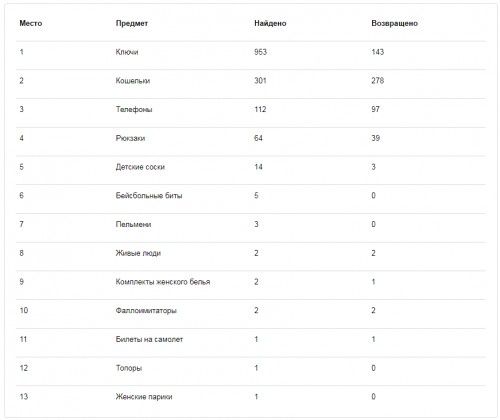500x420 pixels.
Task: Click the Рюкзаки item name
Action: 130,138
